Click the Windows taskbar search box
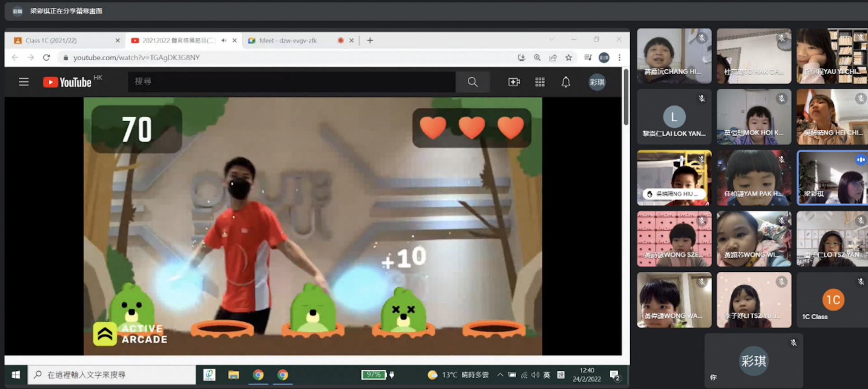Image resolution: width=868 pixels, height=389 pixels. tap(112, 375)
